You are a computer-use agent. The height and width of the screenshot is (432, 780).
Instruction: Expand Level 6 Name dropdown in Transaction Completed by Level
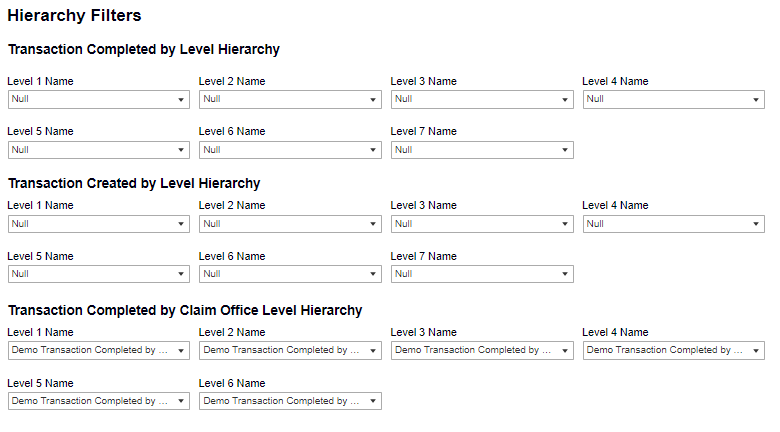click(x=290, y=150)
